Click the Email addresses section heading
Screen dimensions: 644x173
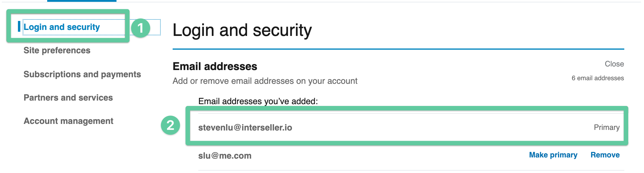click(215, 66)
